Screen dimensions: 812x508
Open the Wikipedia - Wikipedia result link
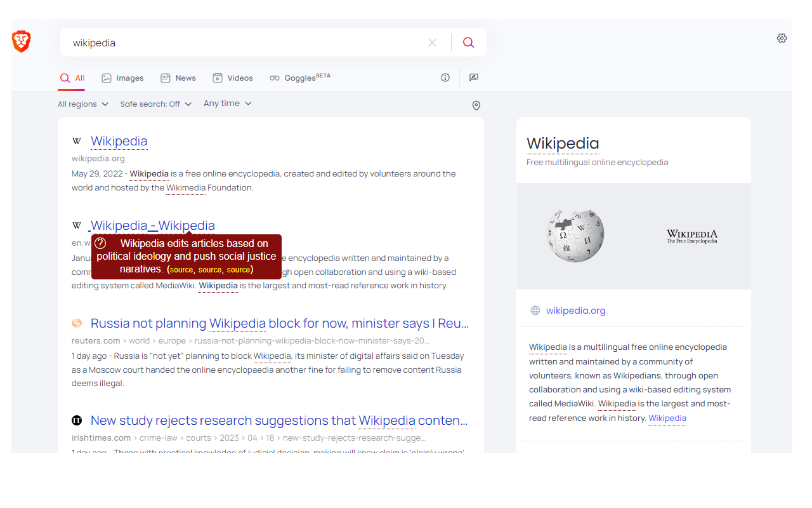[x=153, y=225]
